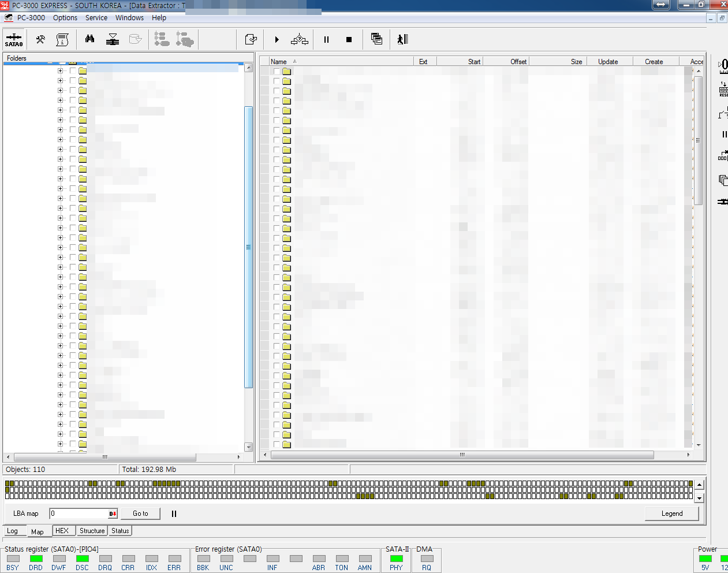Viewport: 728px width, 573px height.
Task: Click the second greyed tree structure icon
Action: click(185, 39)
